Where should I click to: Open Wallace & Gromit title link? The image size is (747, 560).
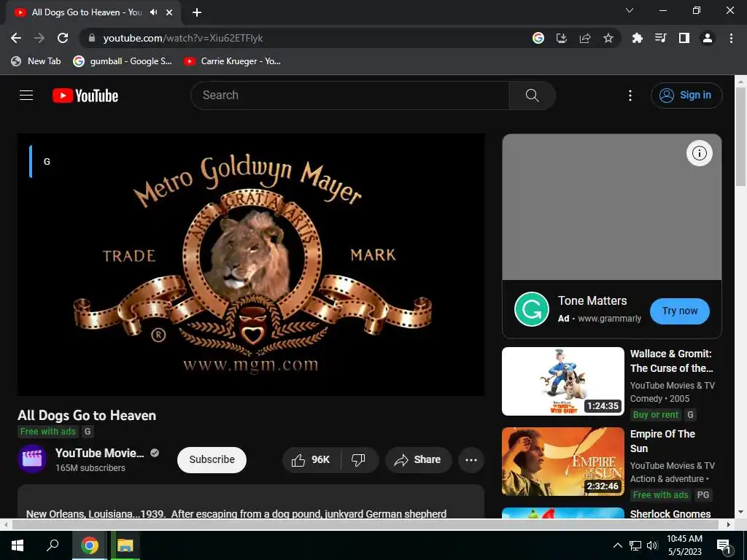coord(671,361)
